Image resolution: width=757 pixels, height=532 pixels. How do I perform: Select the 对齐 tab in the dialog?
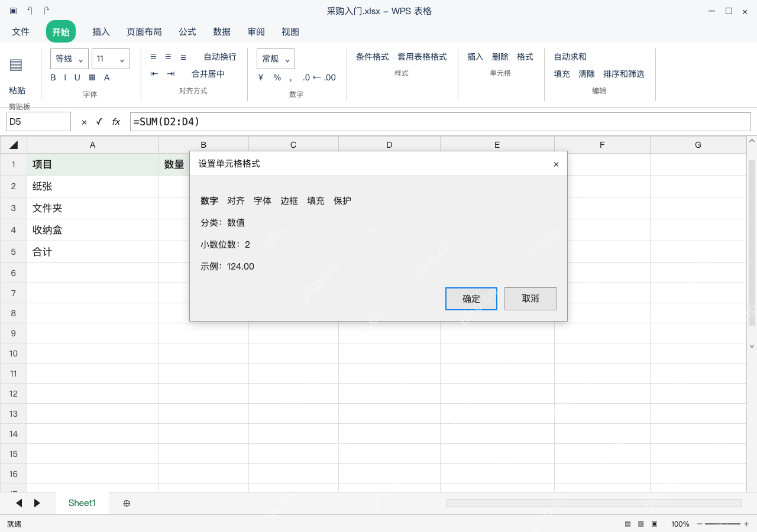(x=236, y=201)
